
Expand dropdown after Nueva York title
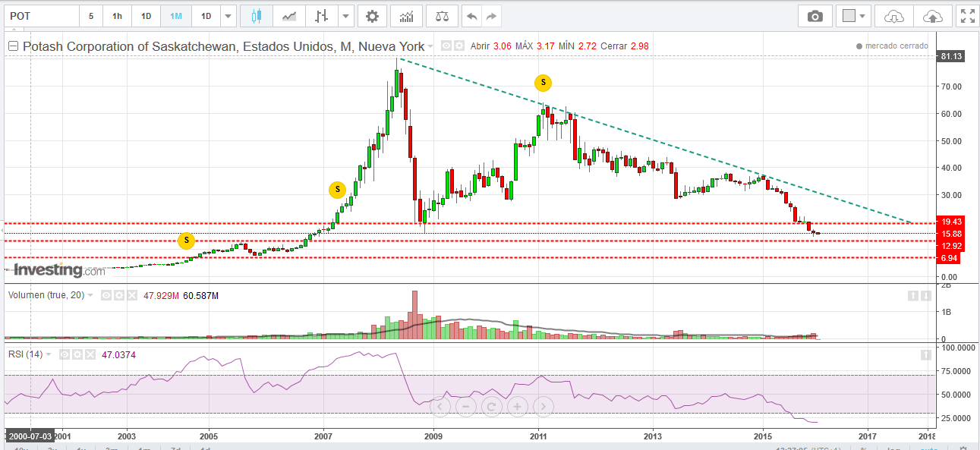pyautogui.click(x=430, y=47)
